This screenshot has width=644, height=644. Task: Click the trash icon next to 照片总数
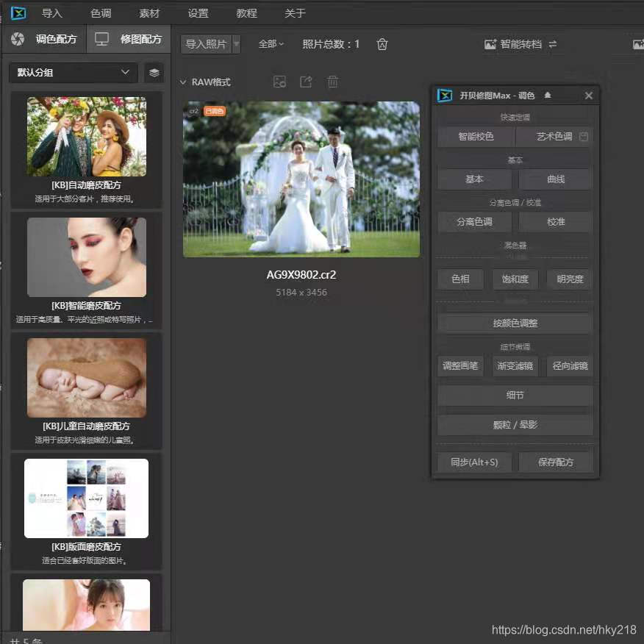tap(382, 44)
